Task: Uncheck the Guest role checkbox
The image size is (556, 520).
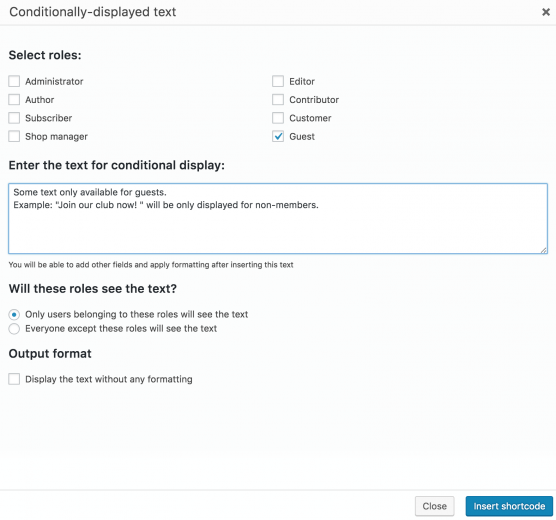Action: pos(278,136)
